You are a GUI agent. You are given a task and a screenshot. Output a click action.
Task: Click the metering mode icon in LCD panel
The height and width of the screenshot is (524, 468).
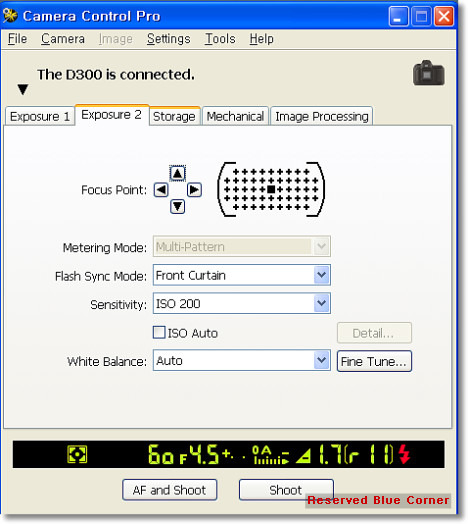(77, 454)
